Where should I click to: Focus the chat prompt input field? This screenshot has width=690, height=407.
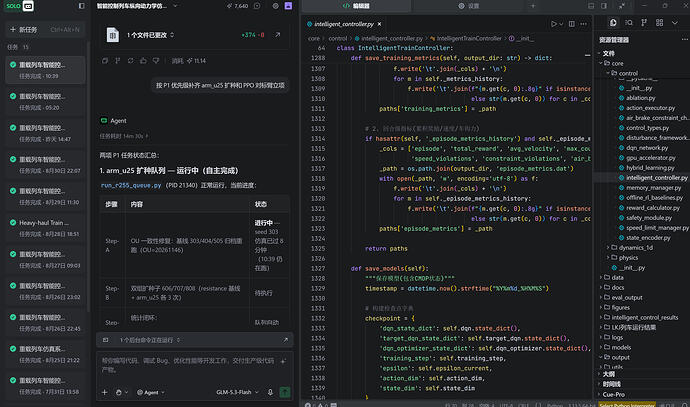tap(188, 365)
